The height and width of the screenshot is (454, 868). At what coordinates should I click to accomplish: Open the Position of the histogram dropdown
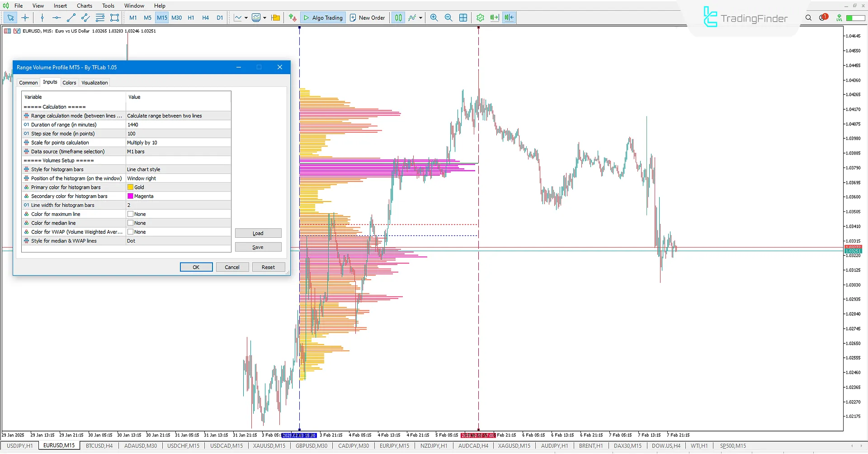tap(179, 178)
